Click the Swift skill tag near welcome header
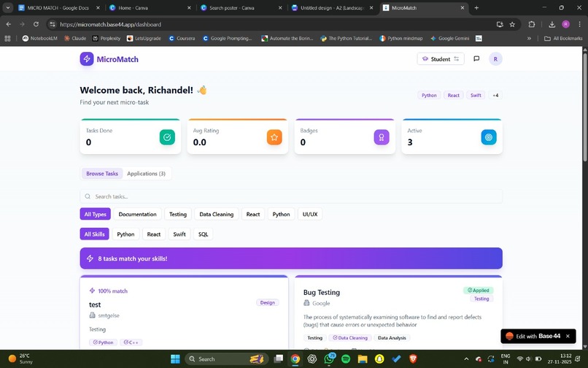The width and height of the screenshot is (588, 368). (x=476, y=96)
